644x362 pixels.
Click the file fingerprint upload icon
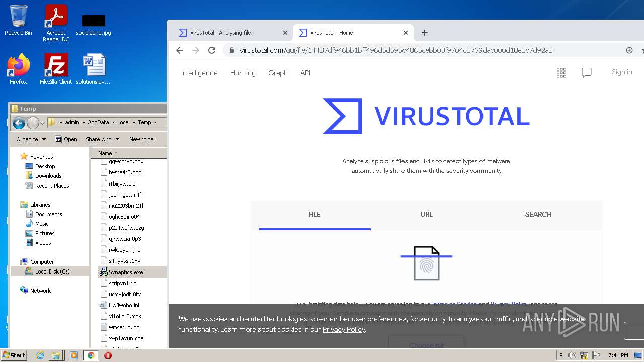tap(427, 263)
